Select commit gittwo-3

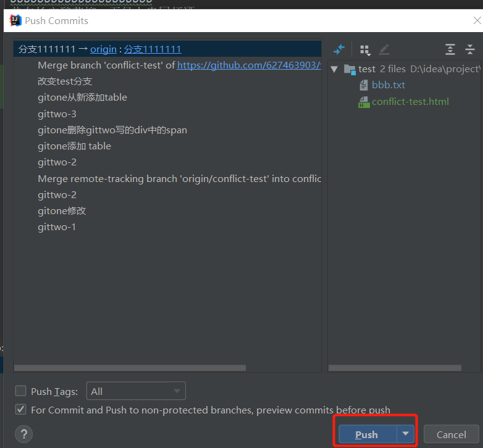pos(57,114)
